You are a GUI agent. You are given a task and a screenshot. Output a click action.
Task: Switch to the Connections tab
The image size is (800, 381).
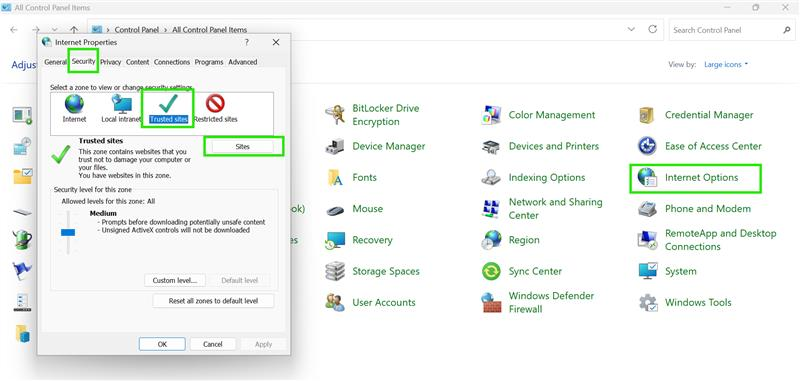172,62
